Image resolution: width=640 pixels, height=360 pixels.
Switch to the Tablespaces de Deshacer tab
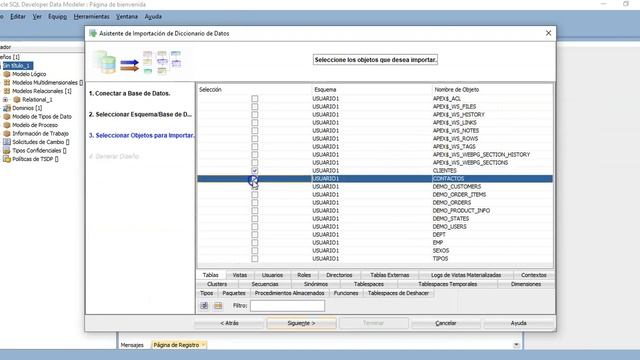tap(398, 293)
